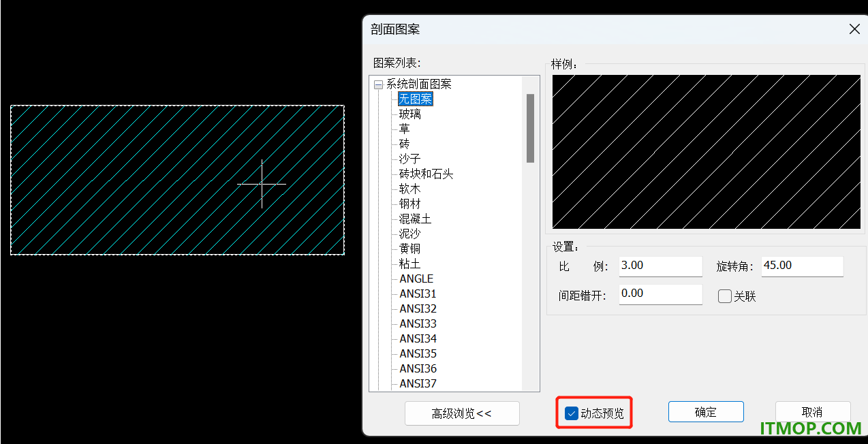Select the ANSI35 pattern
This screenshot has width=868, height=444.
[418, 353]
